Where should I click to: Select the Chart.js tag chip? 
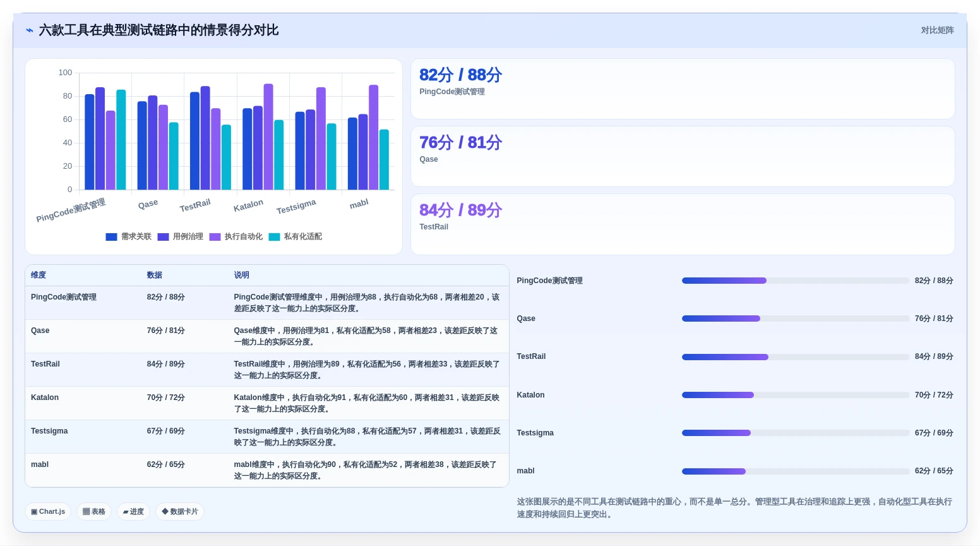[48, 512]
